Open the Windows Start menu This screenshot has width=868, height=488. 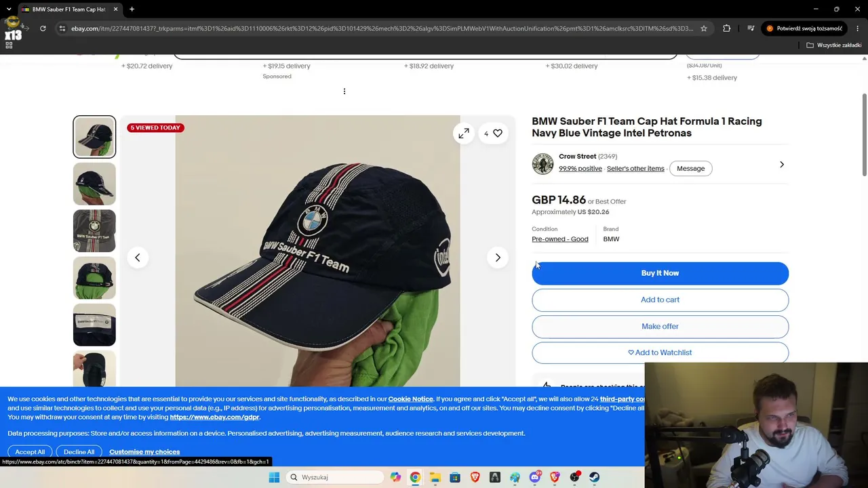coord(274,477)
